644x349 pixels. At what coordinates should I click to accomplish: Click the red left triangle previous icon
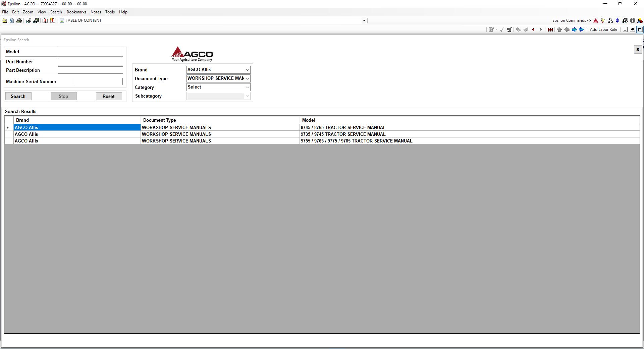(533, 30)
